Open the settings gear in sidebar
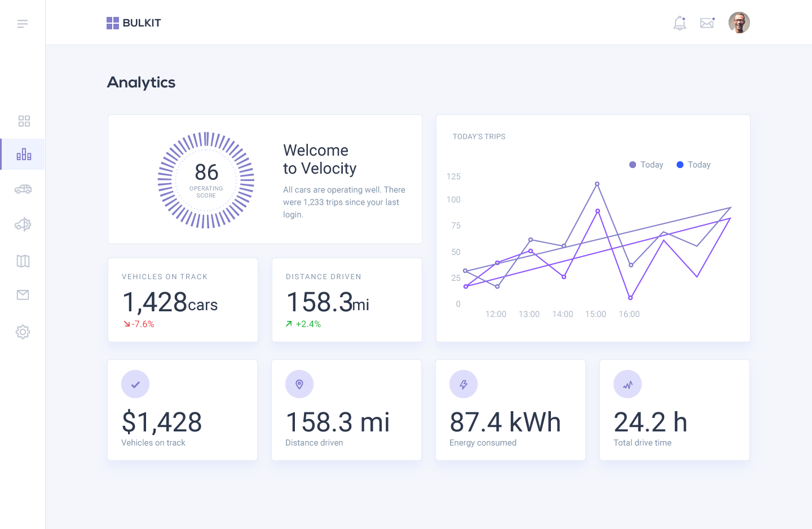 click(x=23, y=332)
